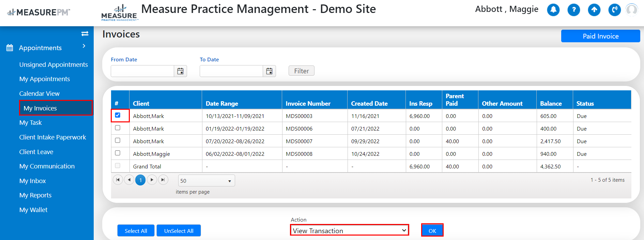Go to the previous page arrow

pos(129,180)
